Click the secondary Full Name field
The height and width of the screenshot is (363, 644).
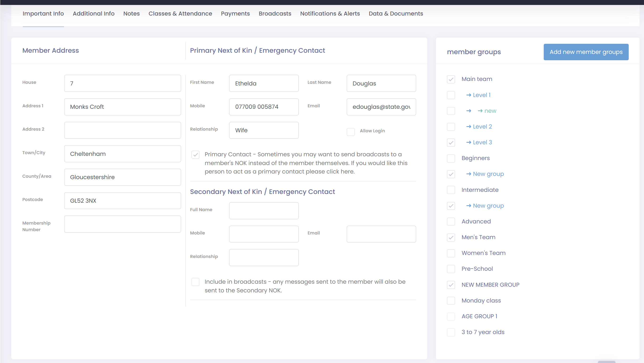point(263,211)
